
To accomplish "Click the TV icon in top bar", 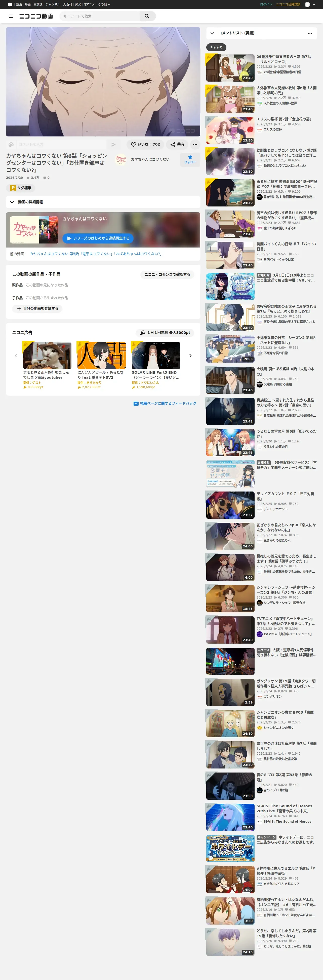I will click(10, 5).
